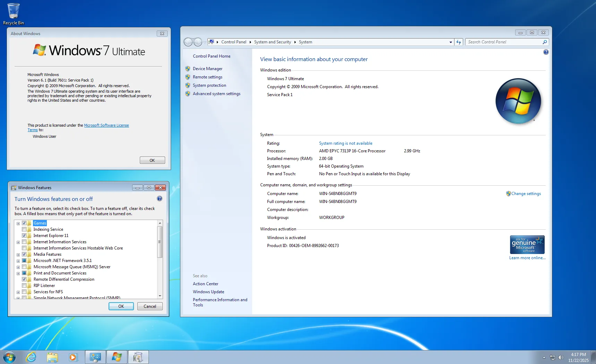This screenshot has height=364, width=596.
Task: Open the Recycle Bin desktop icon
Action: tap(13, 14)
